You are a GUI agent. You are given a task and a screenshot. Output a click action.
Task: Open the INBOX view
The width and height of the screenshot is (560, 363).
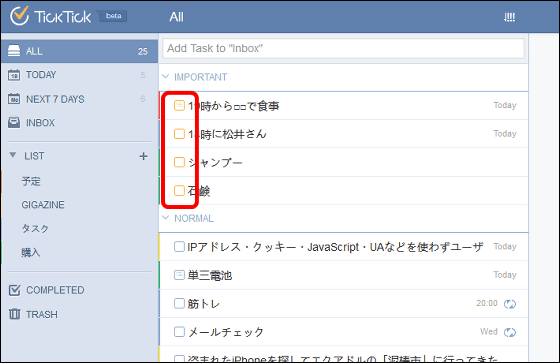(79, 123)
